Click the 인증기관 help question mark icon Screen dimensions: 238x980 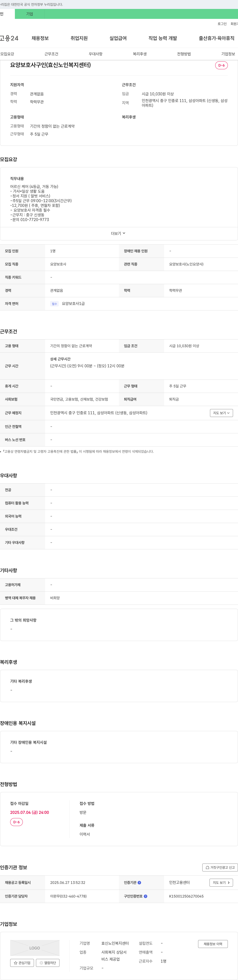coord(139,882)
